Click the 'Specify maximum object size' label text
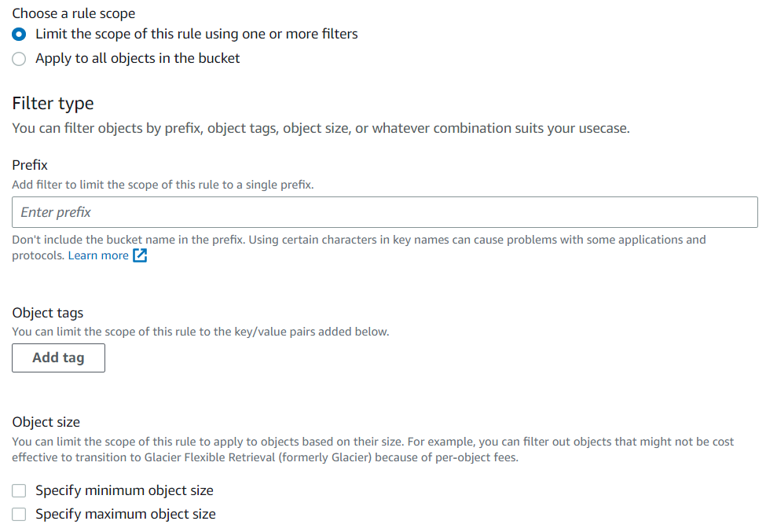The width and height of the screenshot is (766, 532). click(126, 514)
